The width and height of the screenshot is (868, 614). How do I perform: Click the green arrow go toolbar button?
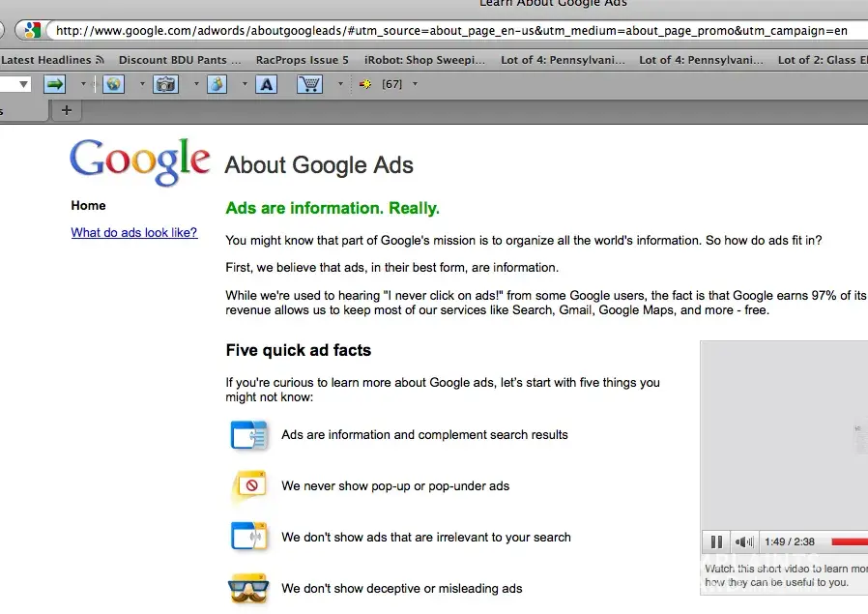54,84
